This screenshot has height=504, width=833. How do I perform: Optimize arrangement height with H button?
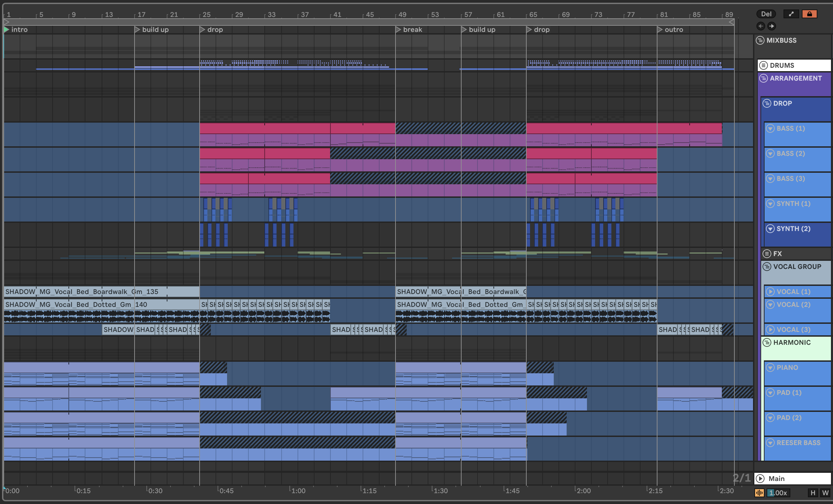[813, 492]
